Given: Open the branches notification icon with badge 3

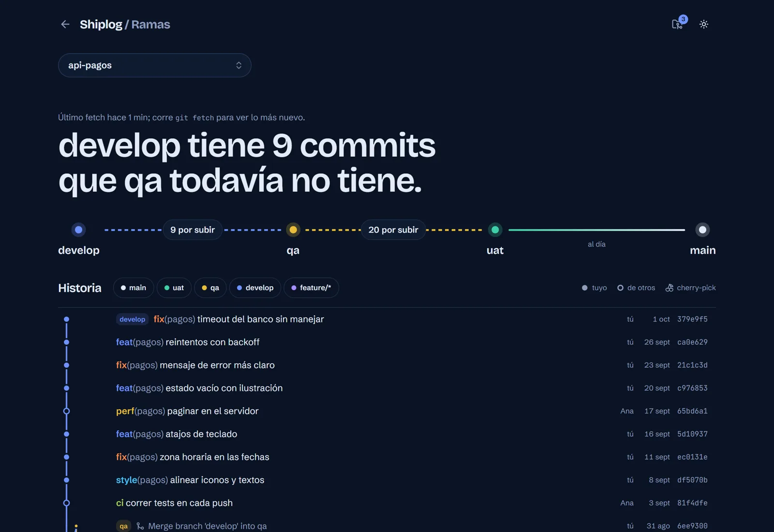Looking at the screenshot, I should click(678, 23).
